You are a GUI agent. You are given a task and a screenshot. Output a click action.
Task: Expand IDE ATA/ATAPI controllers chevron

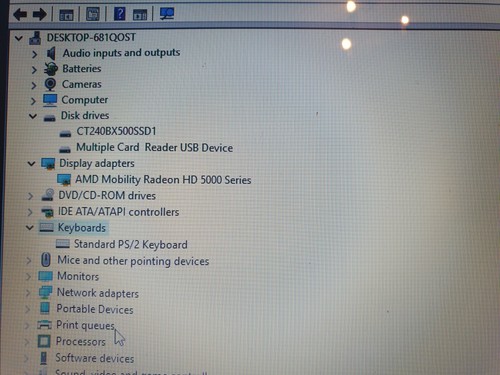(x=30, y=212)
